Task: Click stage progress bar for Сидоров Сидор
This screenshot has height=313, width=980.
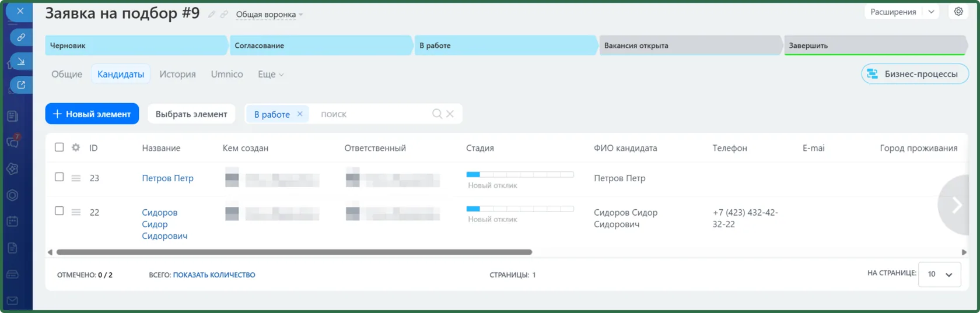Action: (520, 208)
